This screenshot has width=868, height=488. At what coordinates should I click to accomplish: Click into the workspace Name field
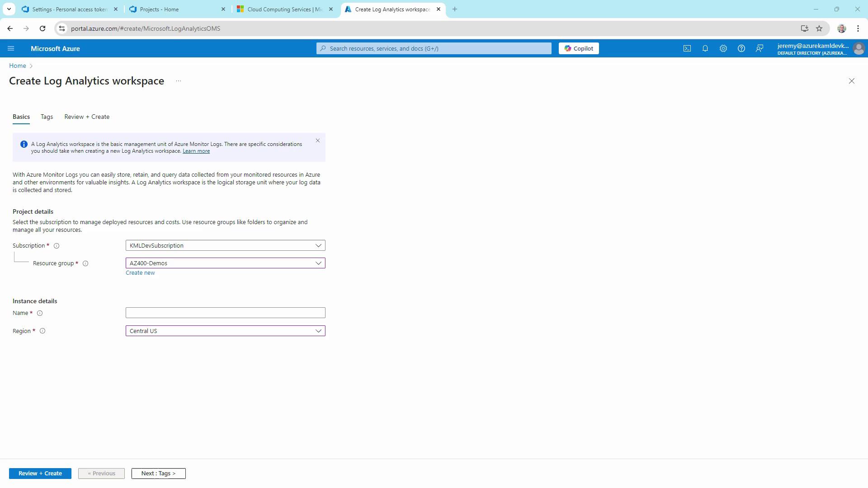225,313
